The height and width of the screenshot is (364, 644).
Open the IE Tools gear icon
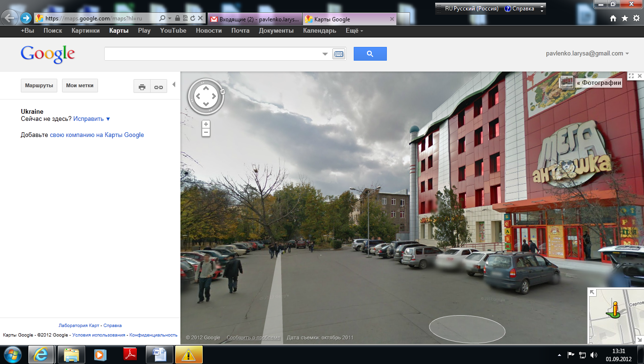636,18
